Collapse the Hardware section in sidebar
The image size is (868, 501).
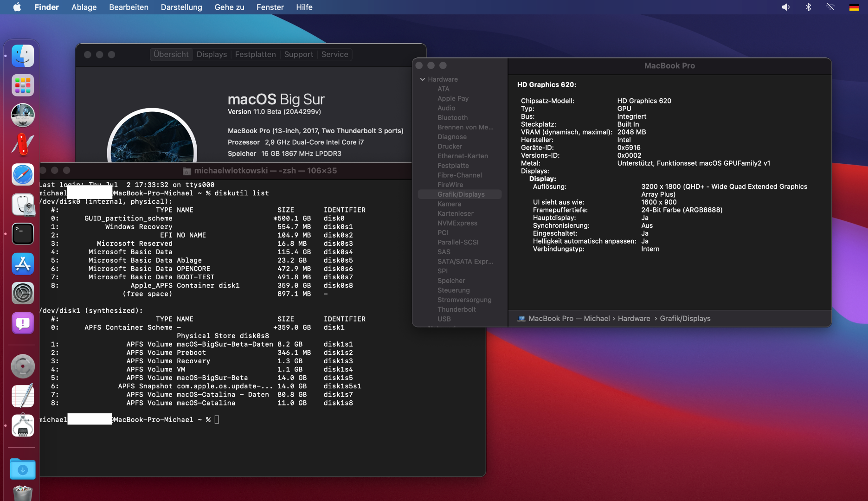point(423,79)
